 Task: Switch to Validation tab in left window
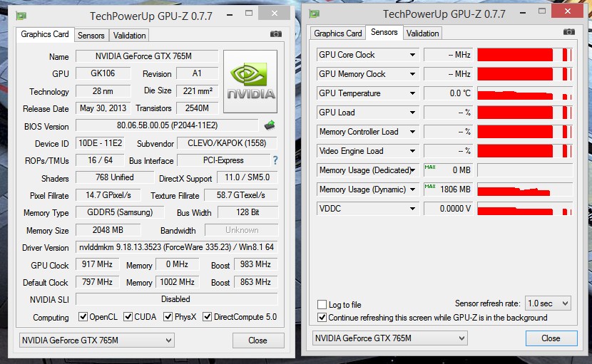tap(129, 36)
